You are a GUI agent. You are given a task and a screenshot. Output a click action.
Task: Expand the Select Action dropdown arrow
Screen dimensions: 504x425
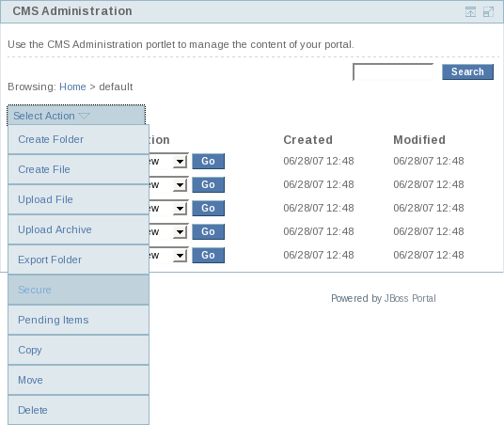click(85, 116)
